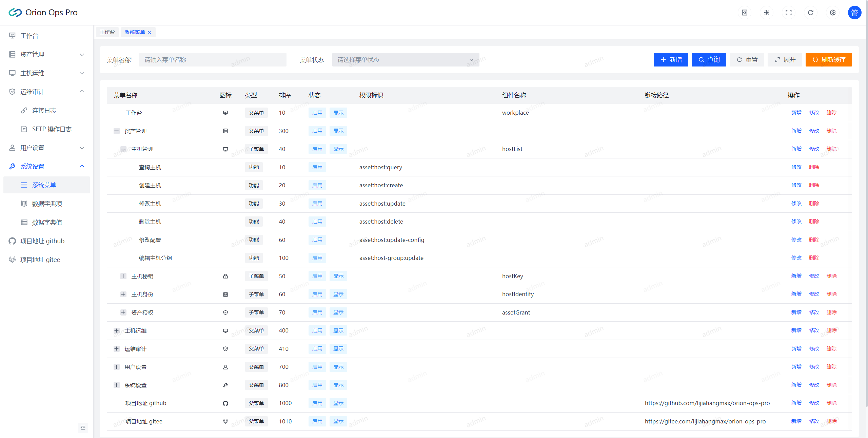Click the orange 刷新缓存 button
Viewport: 868px width, 438px height.
(828, 60)
